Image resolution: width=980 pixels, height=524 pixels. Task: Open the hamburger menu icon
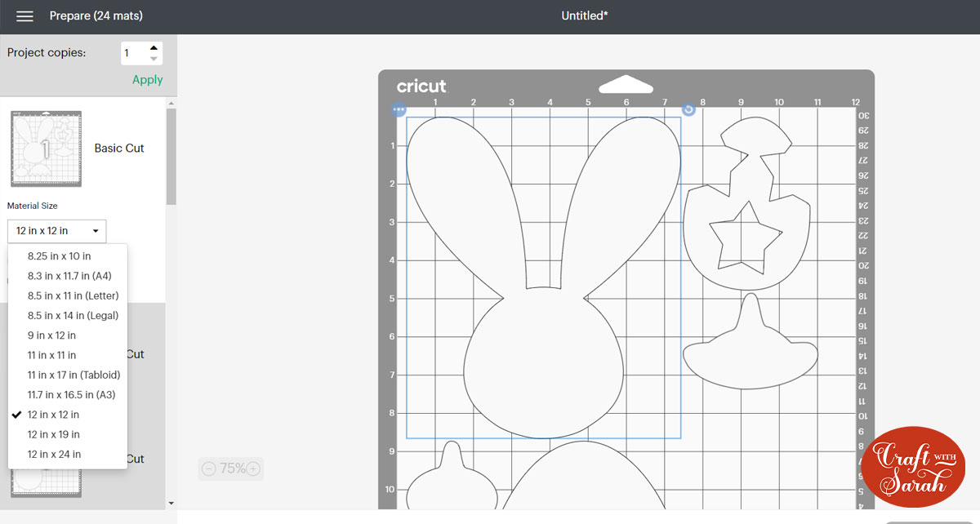coord(24,16)
